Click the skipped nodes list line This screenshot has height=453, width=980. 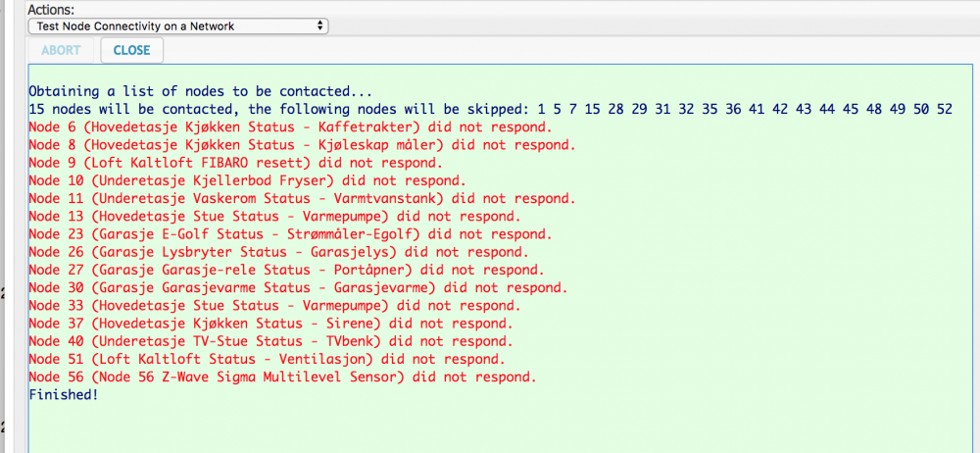[x=490, y=109]
